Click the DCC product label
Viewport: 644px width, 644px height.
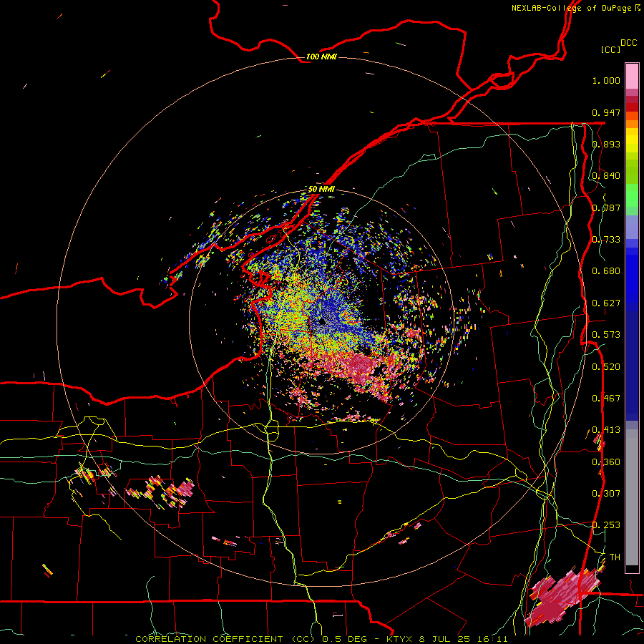pyautogui.click(x=628, y=43)
